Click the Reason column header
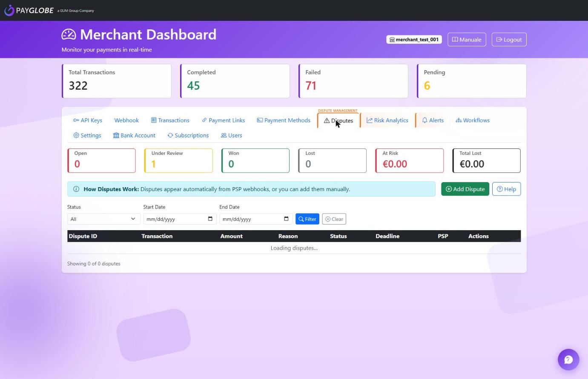 288,236
